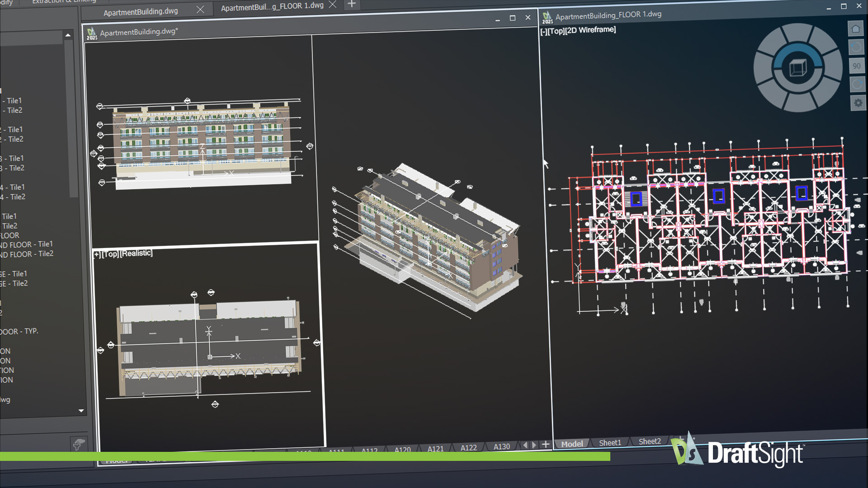The width and height of the screenshot is (868, 488).
Task: Click the plus icon to add a new sheet
Action: [546, 446]
